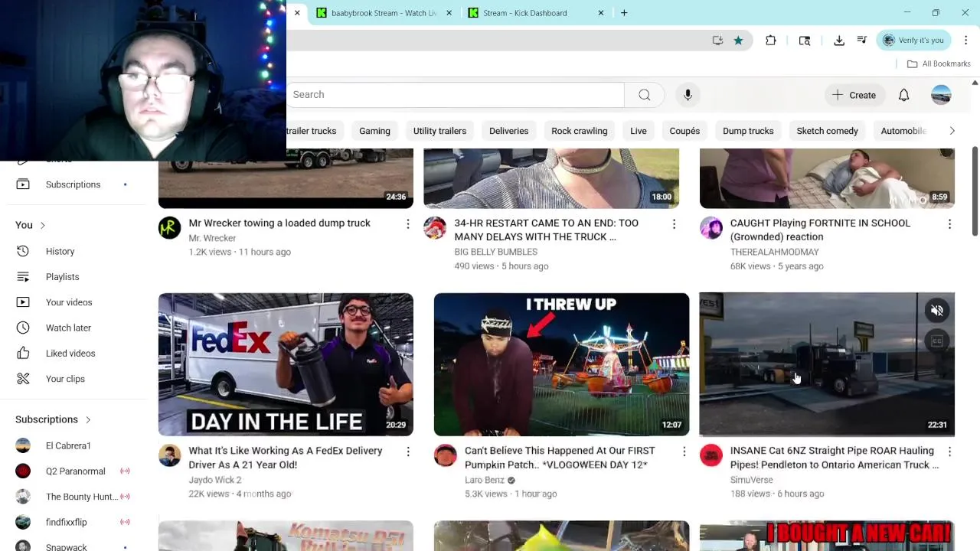Open options for CAUGHT Playing FORTNITE video
The height and width of the screenshot is (551, 980).
tap(949, 224)
